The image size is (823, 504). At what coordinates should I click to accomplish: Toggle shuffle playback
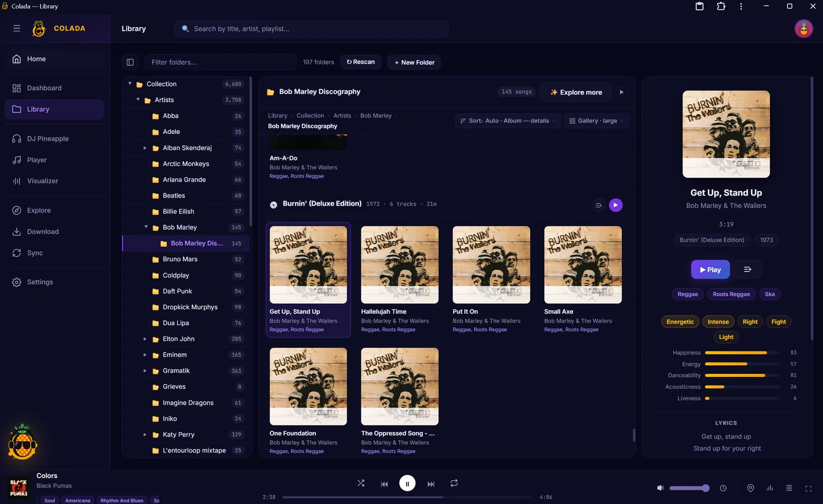tap(361, 483)
